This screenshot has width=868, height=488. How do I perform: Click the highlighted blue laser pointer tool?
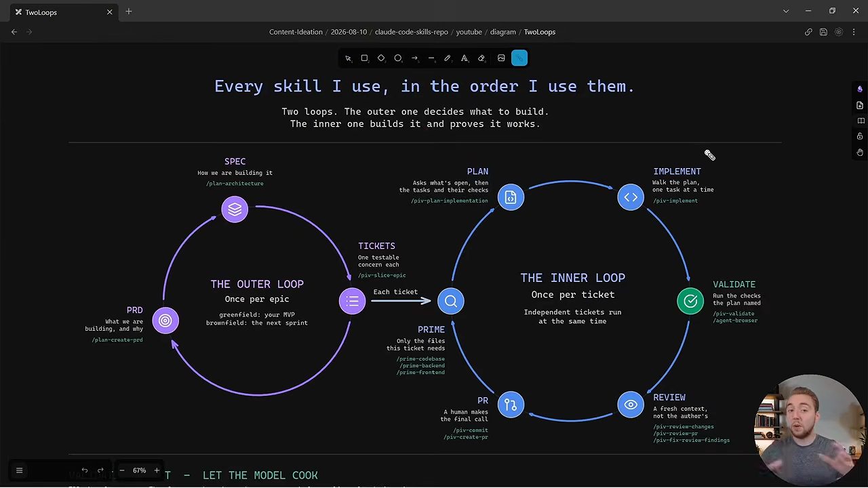[x=519, y=58]
